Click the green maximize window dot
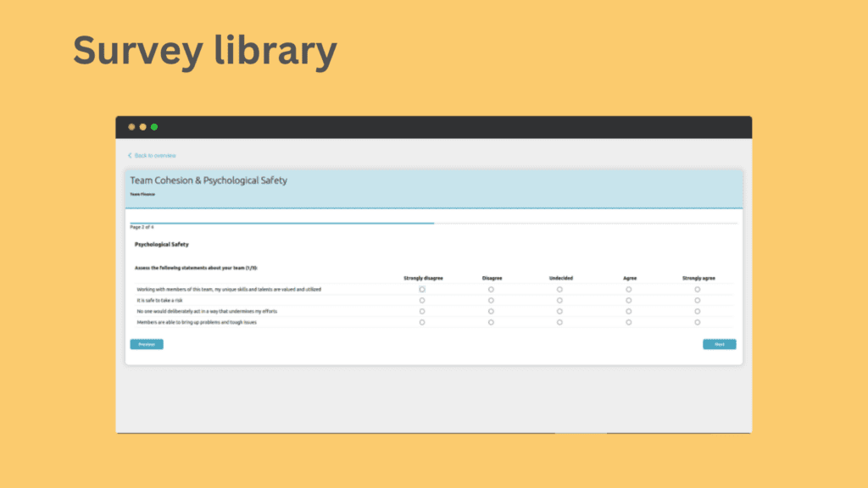The image size is (868, 488). pyautogui.click(x=154, y=127)
